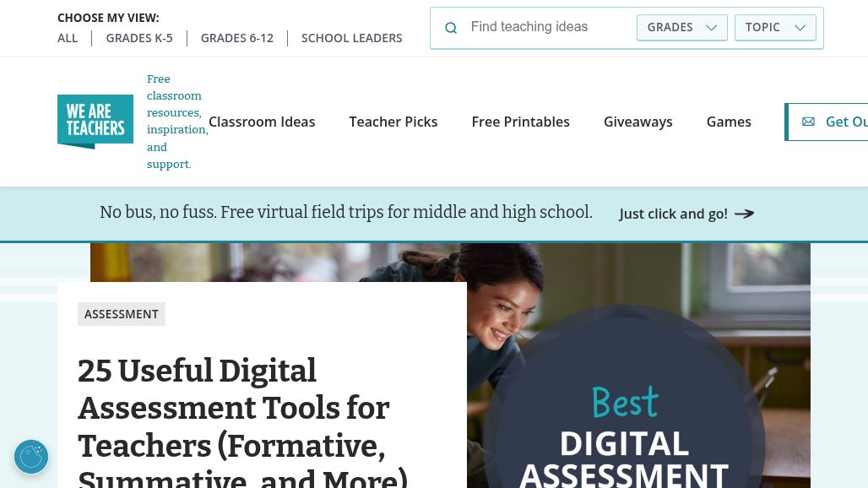Open the Giveaways page

pos(637,122)
